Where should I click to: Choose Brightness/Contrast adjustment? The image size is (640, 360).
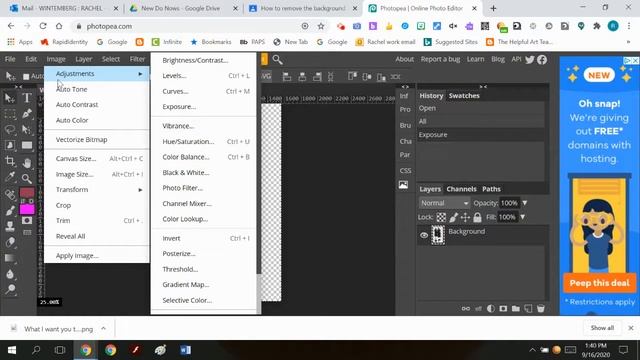(204, 60)
